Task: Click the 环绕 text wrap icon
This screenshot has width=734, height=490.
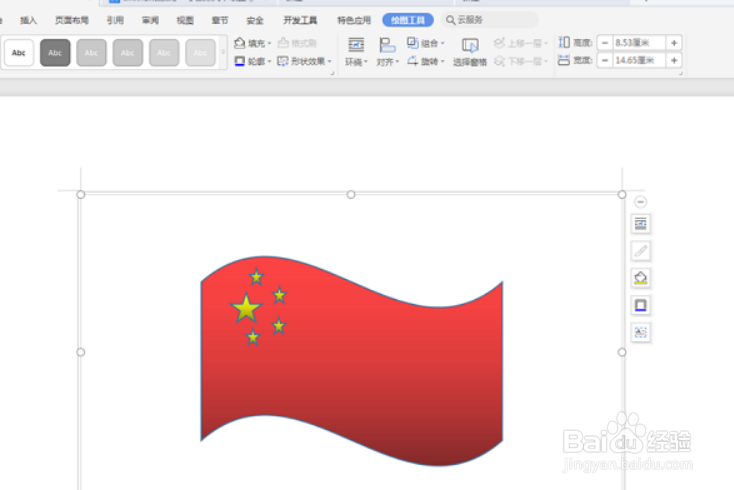Action: [356, 45]
